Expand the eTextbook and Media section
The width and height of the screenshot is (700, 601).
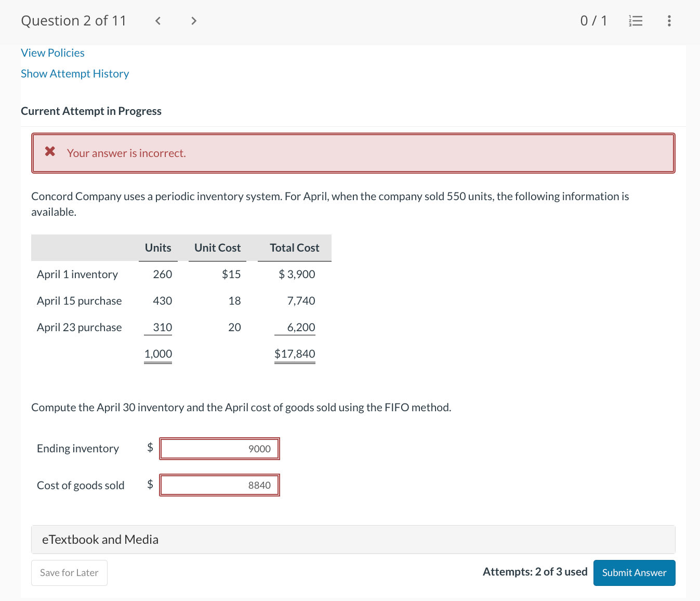click(353, 540)
